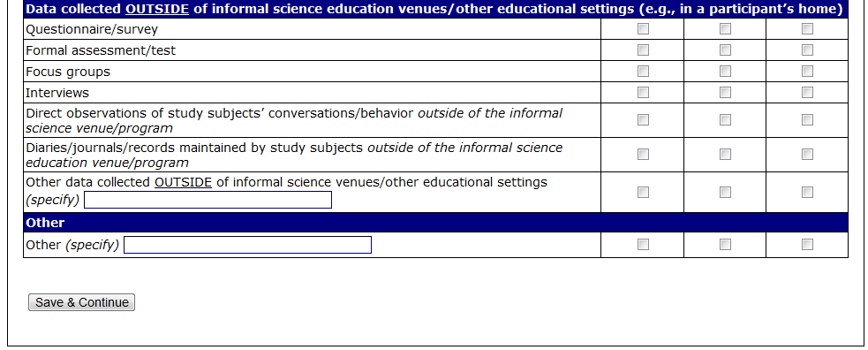Tick first checkbox for Diaries/journals/records row

pos(643,154)
